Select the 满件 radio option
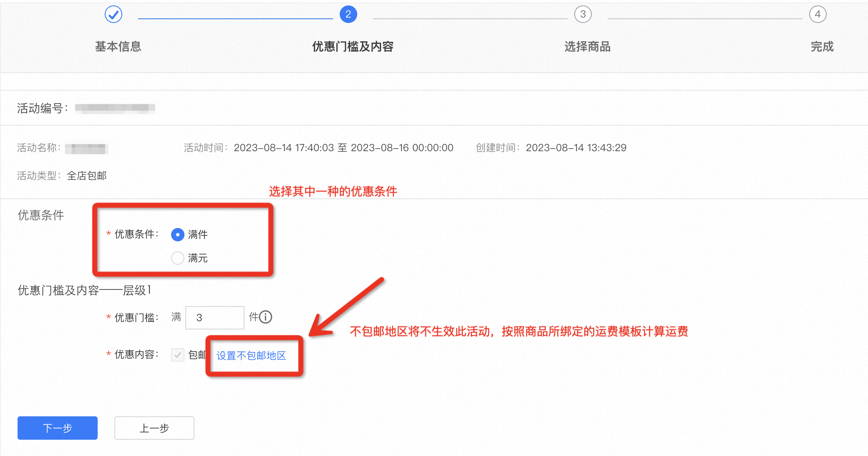Image resolution: width=868 pixels, height=456 pixels. pyautogui.click(x=178, y=235)
